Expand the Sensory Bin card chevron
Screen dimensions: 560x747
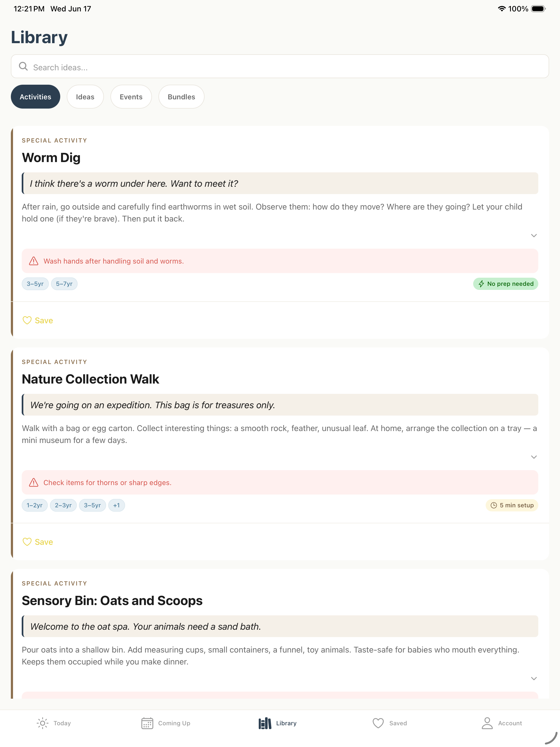click(534, 678)
